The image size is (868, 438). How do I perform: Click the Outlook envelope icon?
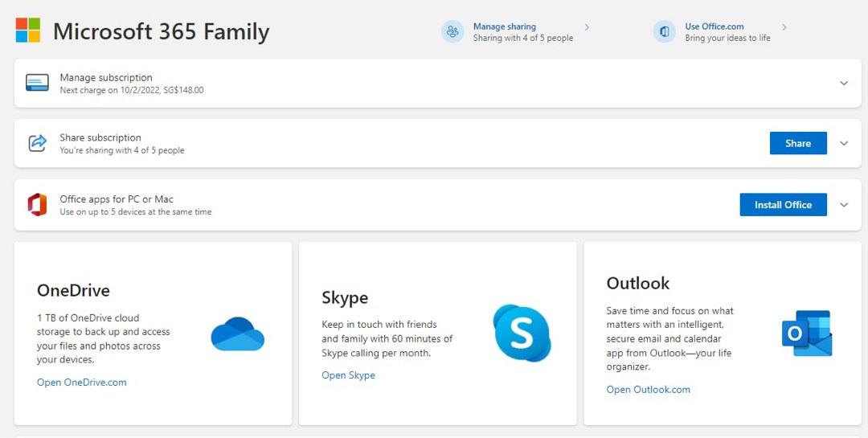[x=807, y=334]
